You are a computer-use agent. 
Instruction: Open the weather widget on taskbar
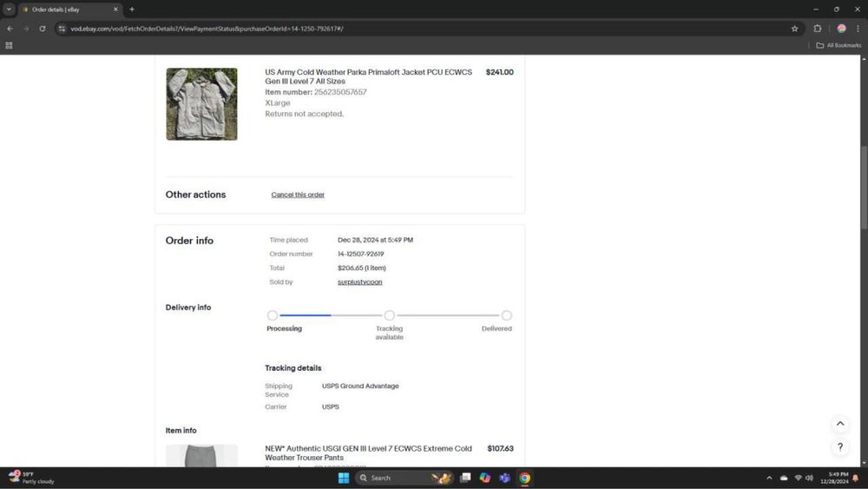(31, 478)
